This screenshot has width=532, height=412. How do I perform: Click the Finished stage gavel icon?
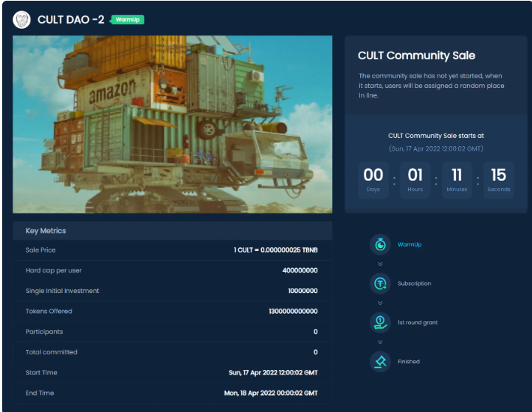coord(380,362)
